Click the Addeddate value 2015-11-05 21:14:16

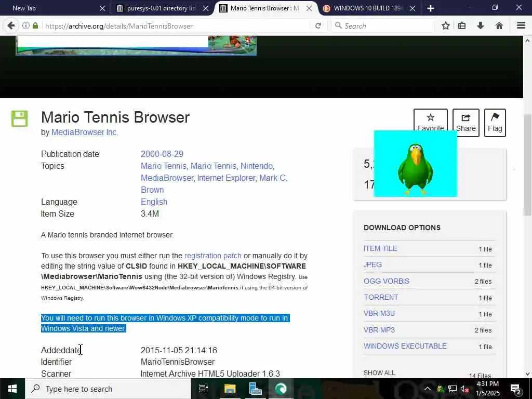pos(179,350)
